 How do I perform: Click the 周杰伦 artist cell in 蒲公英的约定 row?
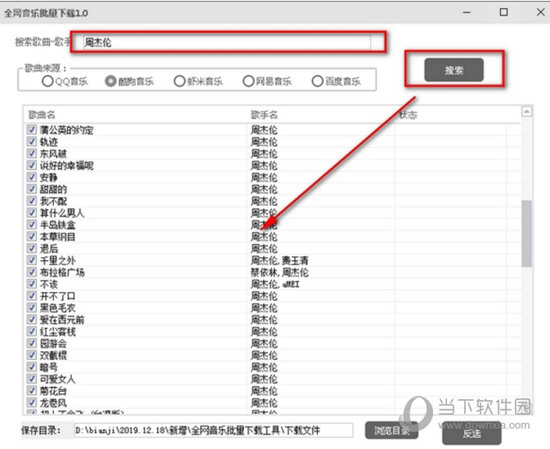click(x=264, y=130)
